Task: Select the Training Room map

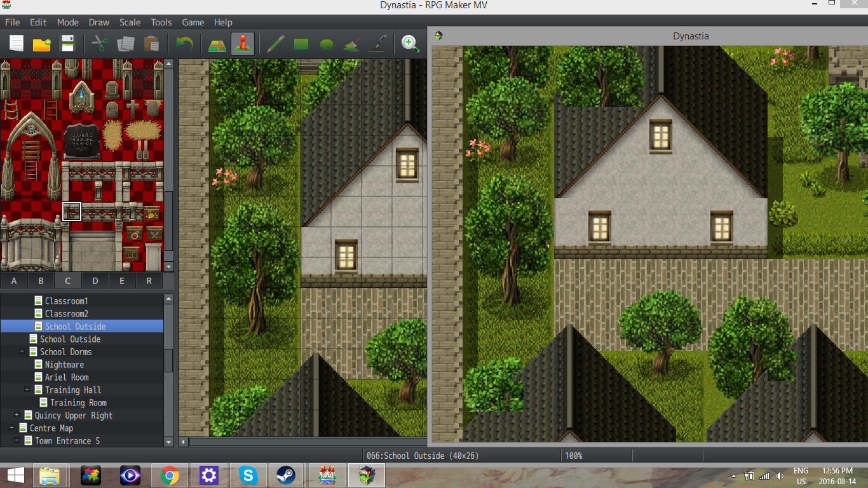Action: point(78,402)
